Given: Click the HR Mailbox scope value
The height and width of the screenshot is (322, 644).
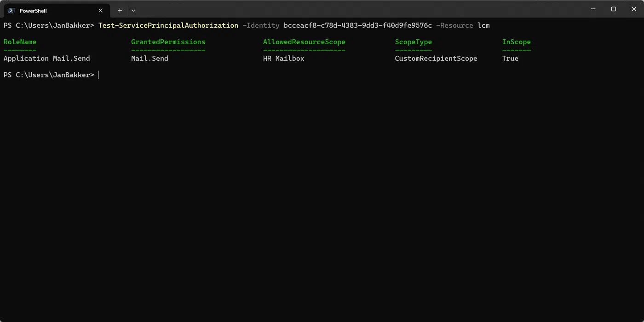Looking at the screenshot, I should coord(284,59).
